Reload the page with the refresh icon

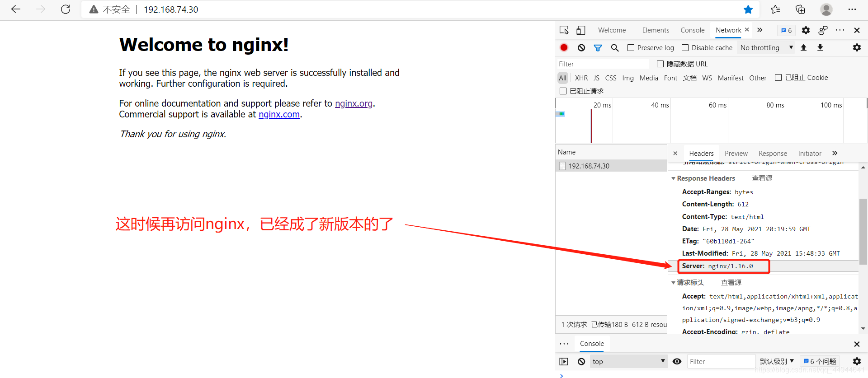[x=66, y=9]
